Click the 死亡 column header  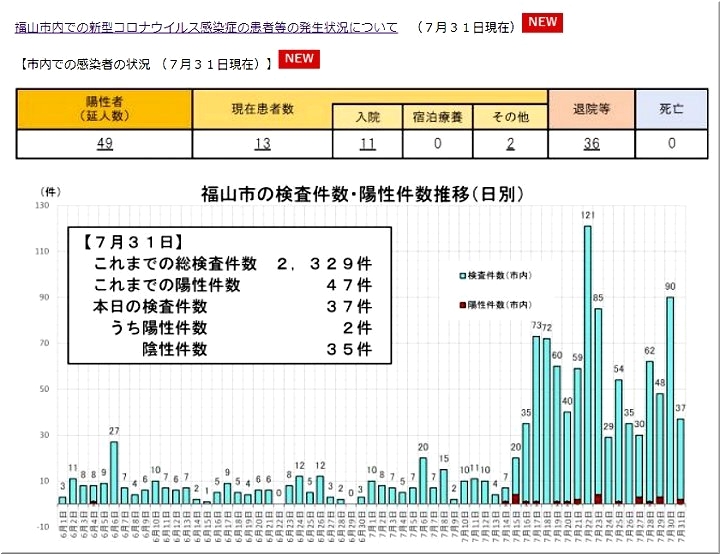point(671,108)
